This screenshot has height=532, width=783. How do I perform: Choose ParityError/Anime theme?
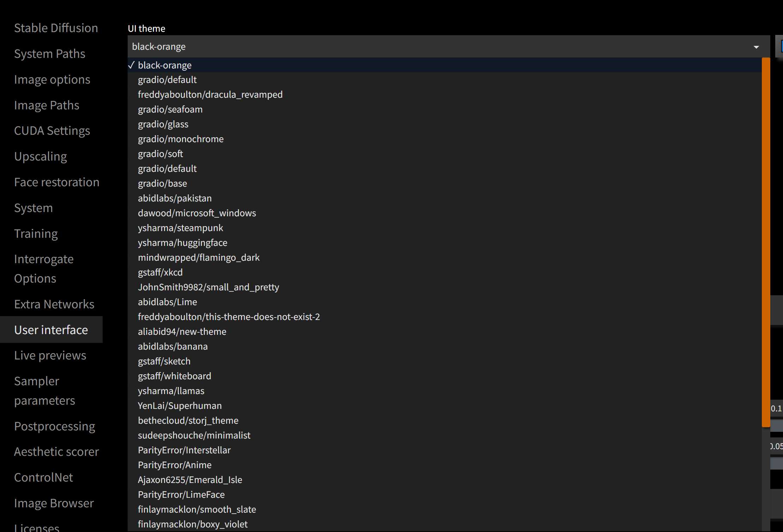445,465
